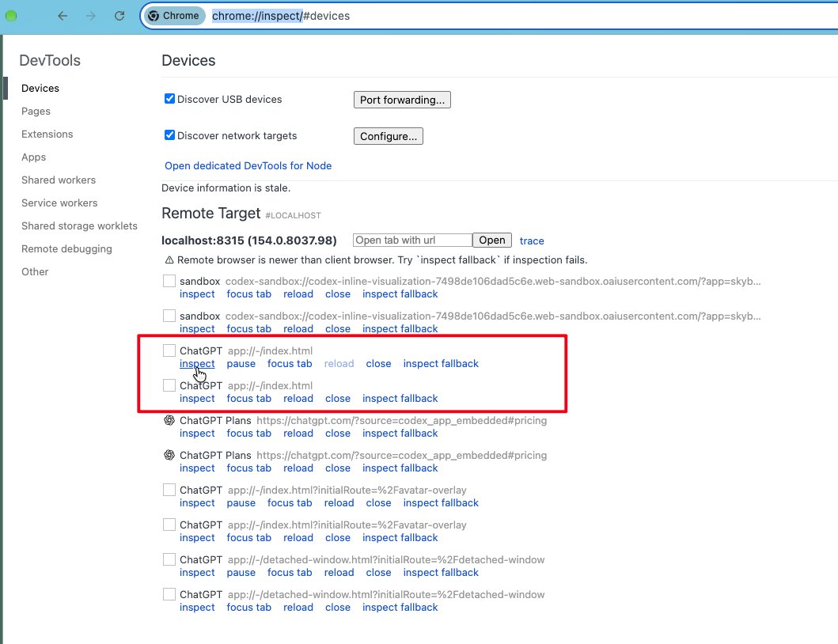Click the Port forwarding... button

point(402,100)
